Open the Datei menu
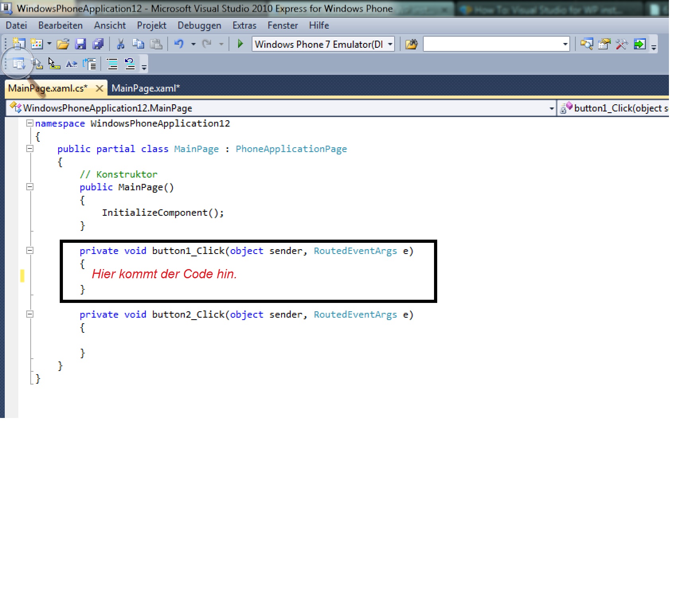This screenshot has width=700, height=613. coord(16,25)
